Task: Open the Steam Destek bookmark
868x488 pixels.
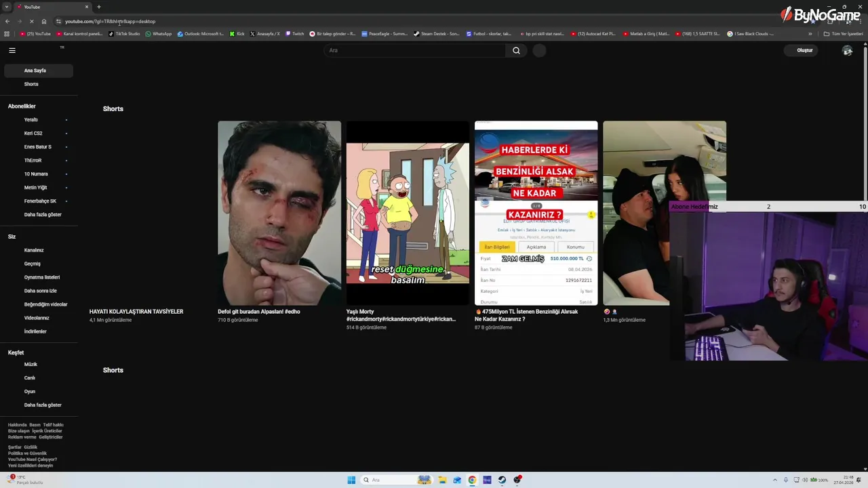Action: (436, 33)
